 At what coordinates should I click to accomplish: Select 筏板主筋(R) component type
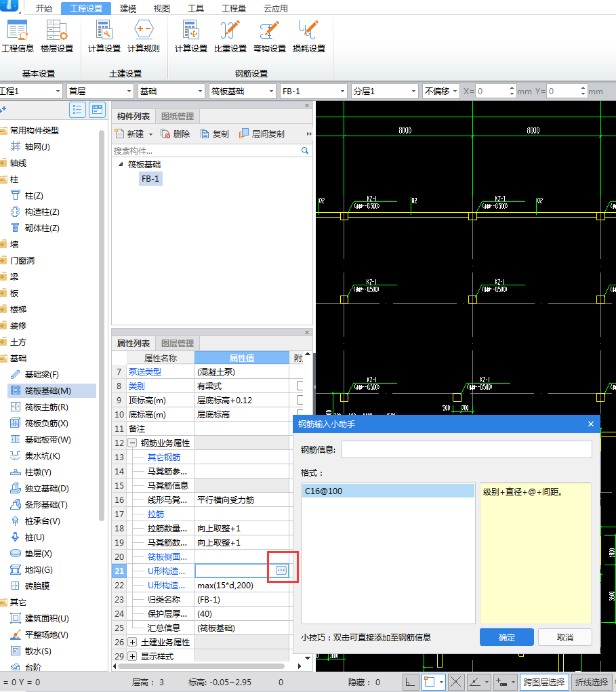[40, 407]
